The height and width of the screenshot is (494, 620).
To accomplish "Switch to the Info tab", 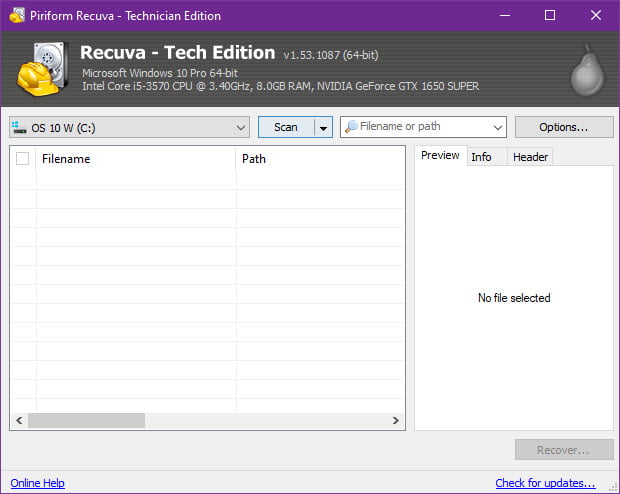I will (x=487, y=157).
